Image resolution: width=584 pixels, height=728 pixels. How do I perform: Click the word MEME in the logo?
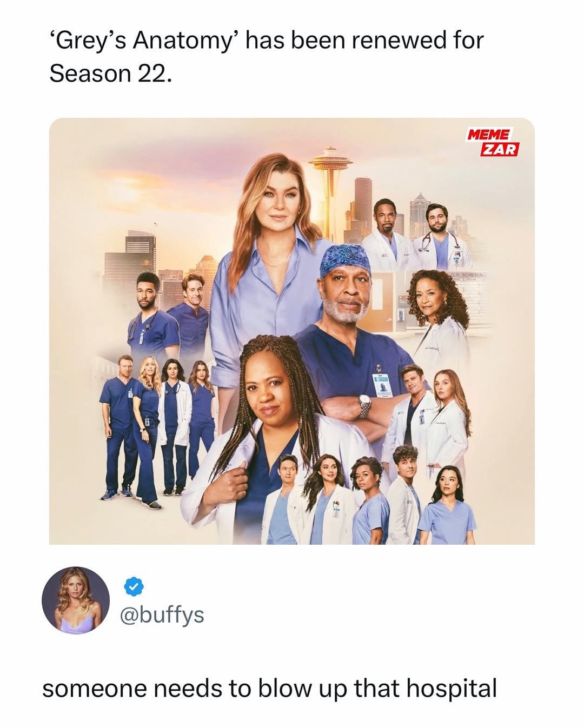[x=488, y=135]
